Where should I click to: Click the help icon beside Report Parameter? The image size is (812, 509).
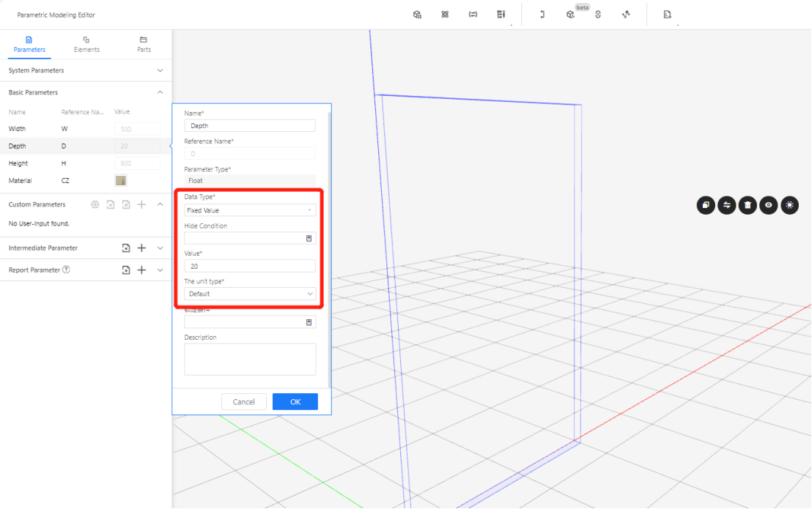66,270
